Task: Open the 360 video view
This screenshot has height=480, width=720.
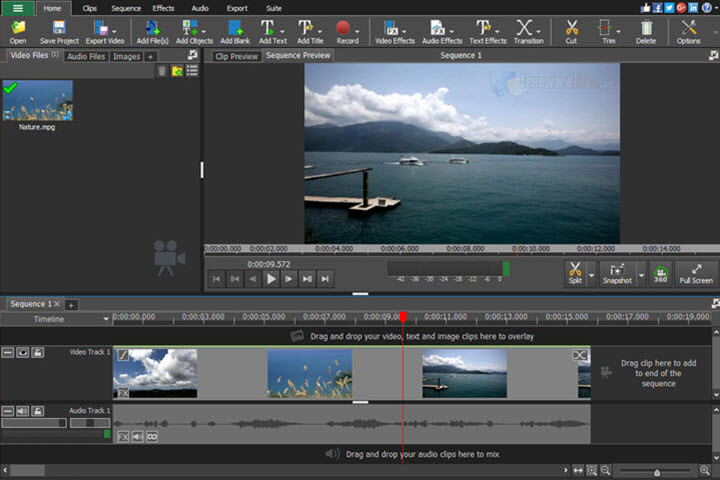Action: pyautogui.click(x=660, y=273)
